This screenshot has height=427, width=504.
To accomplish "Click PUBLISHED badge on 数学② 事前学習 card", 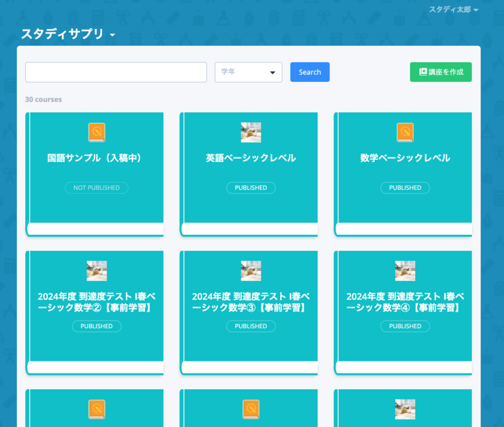I will (96, 326).
